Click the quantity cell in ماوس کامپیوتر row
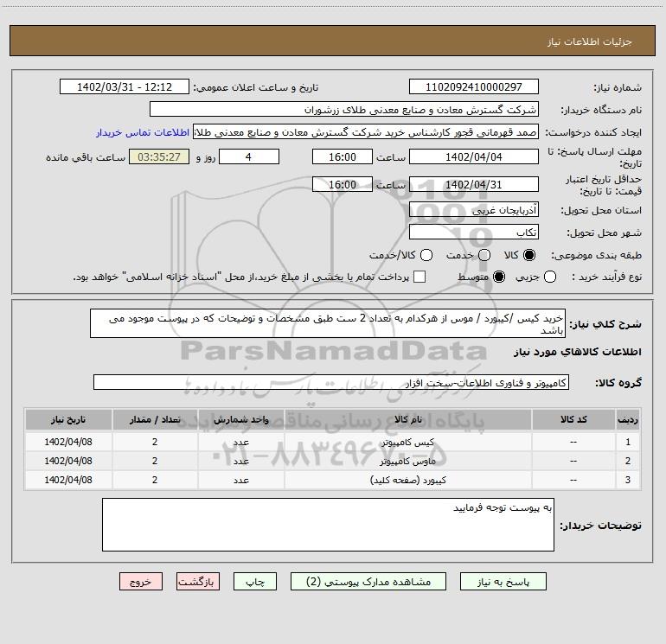The height and width of the screenshot is (644, 666). click(x=155, y=461)
